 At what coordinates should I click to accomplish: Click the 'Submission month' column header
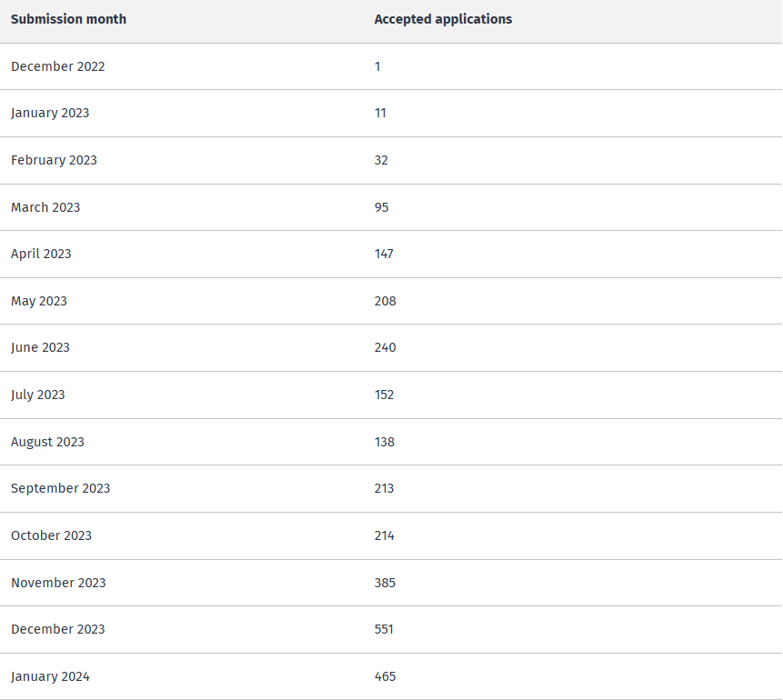[x=68, y=19]
